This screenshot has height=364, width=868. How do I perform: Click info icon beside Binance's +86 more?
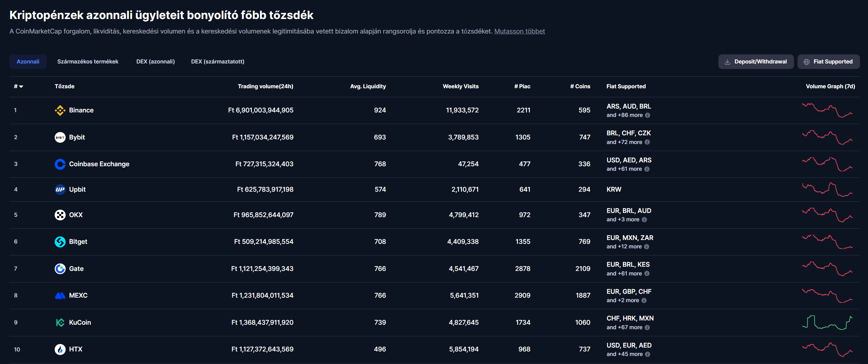pyautogui.click(x=647, y=115)
